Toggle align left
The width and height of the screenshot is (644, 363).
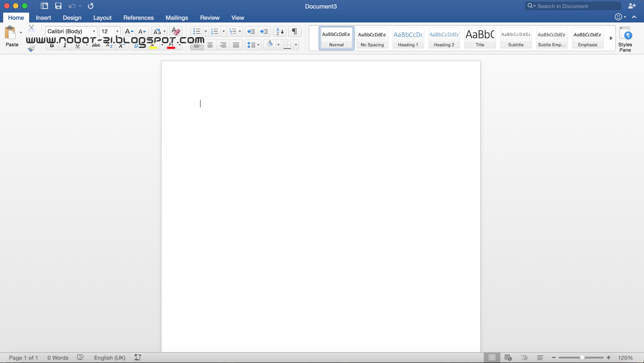point(197,45)
